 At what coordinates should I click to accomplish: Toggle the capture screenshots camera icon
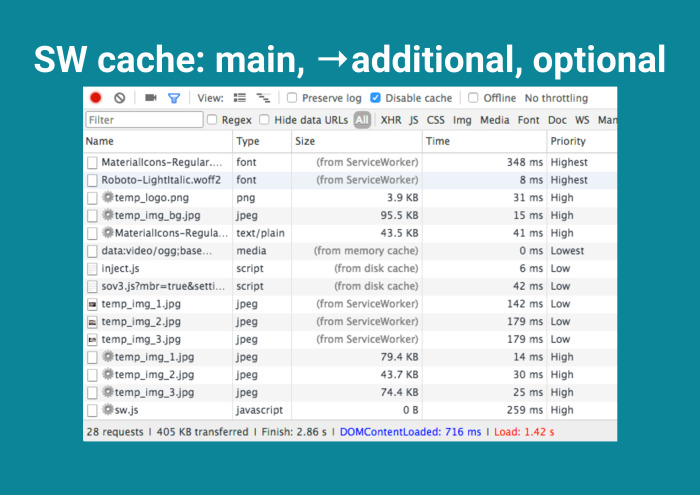point(151,97)
